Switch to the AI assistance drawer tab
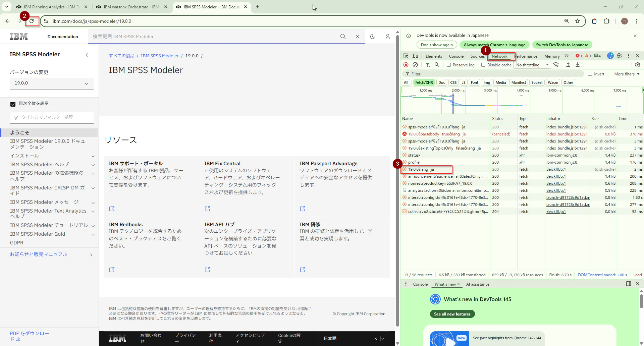This screenshot has height=346, width=644. 478,284
